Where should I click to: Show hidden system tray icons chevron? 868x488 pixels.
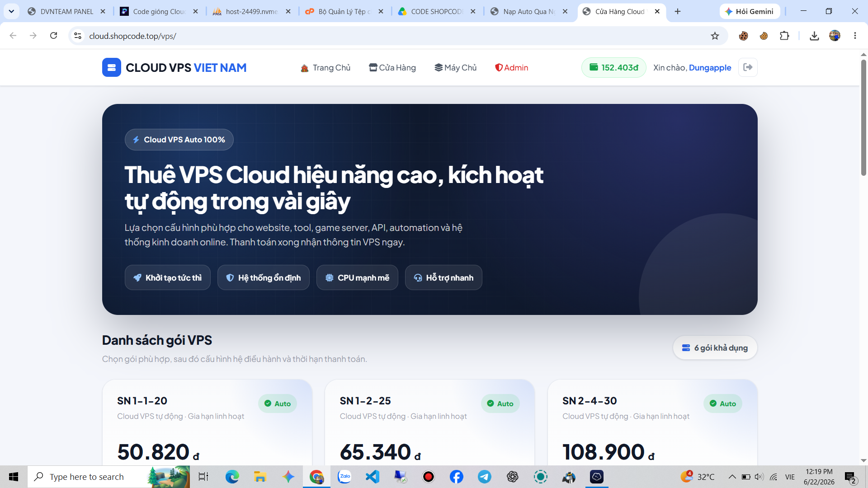pos(732,477)
